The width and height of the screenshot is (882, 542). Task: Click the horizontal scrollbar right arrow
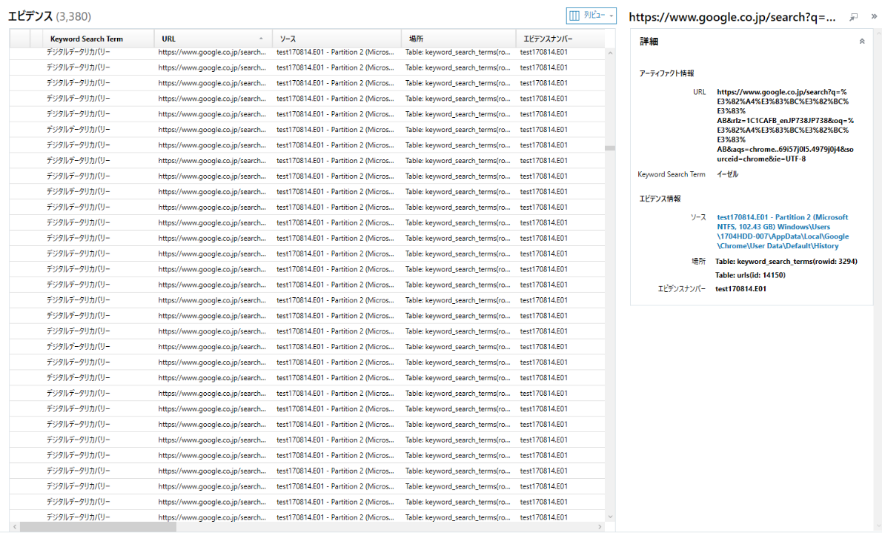pos(600,527)
